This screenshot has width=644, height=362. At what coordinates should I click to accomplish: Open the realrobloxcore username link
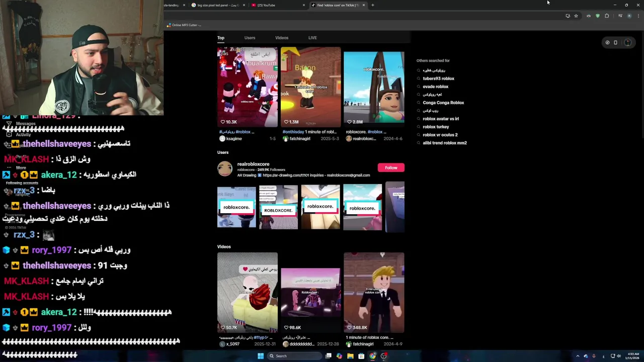253,164
